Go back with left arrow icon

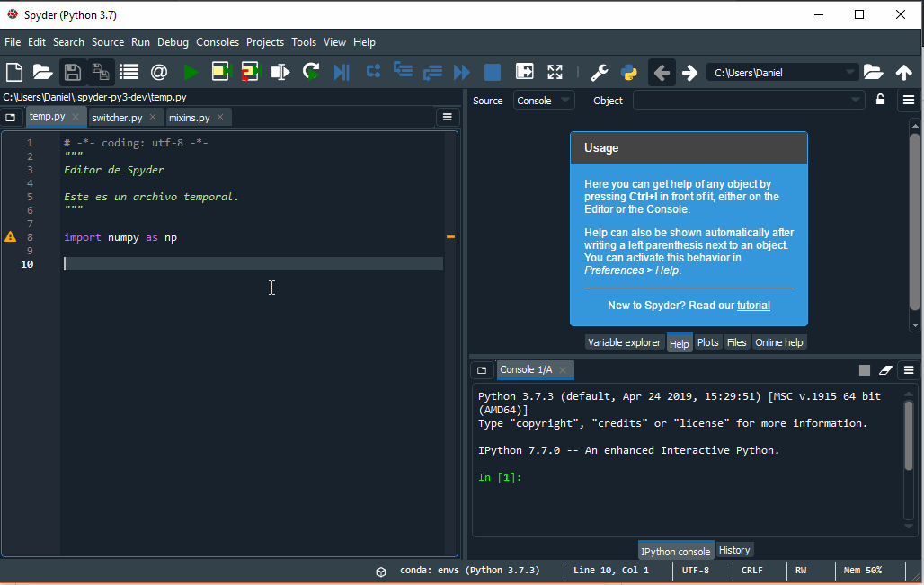662,73
